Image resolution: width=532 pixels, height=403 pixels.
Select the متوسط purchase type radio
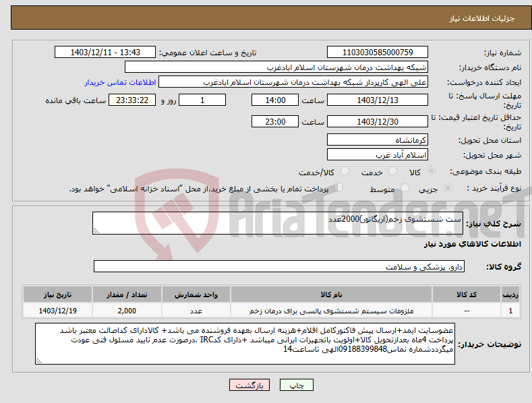[405, 187]
